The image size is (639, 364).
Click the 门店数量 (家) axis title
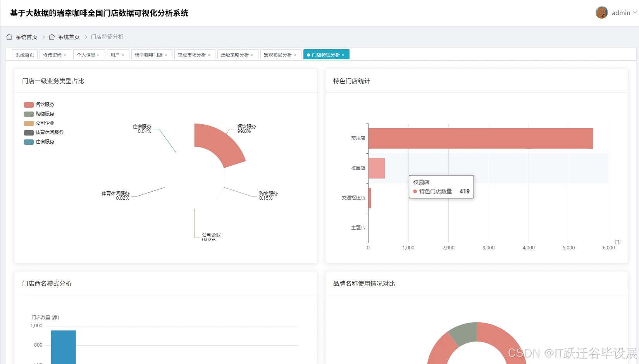pos(45,318)
